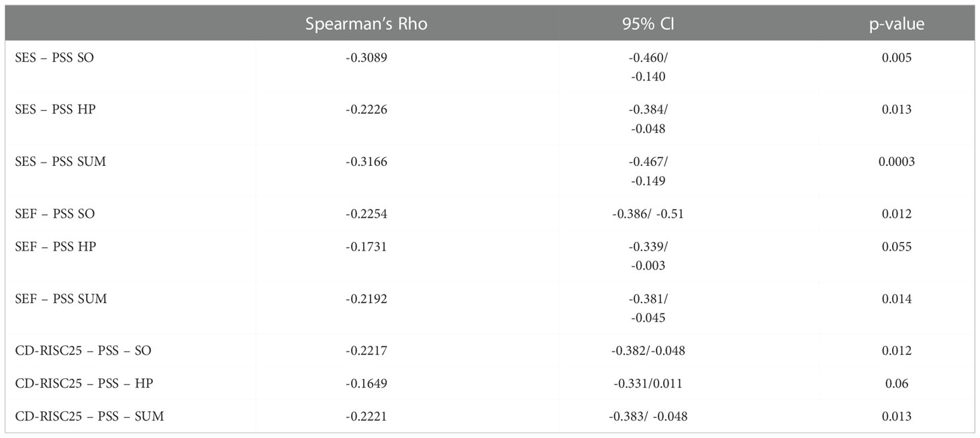Click the rho value -0.3166
This screenshot has width=980, height=438.
366,162
